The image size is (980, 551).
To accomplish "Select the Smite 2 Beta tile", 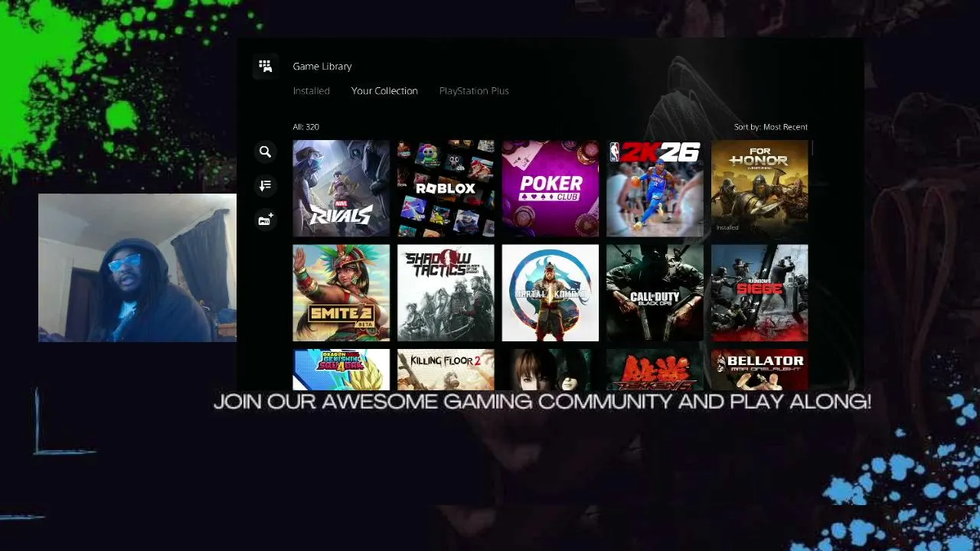I will [341, 293].
